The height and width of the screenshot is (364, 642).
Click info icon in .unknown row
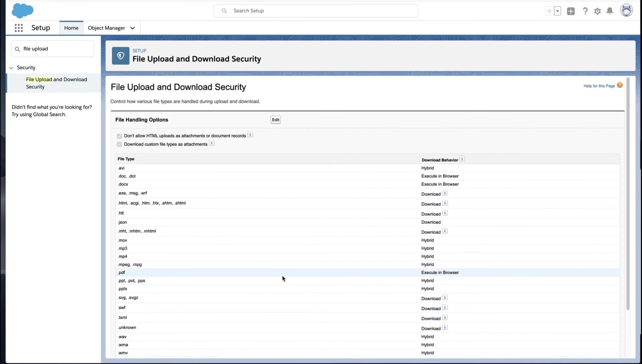445,328
